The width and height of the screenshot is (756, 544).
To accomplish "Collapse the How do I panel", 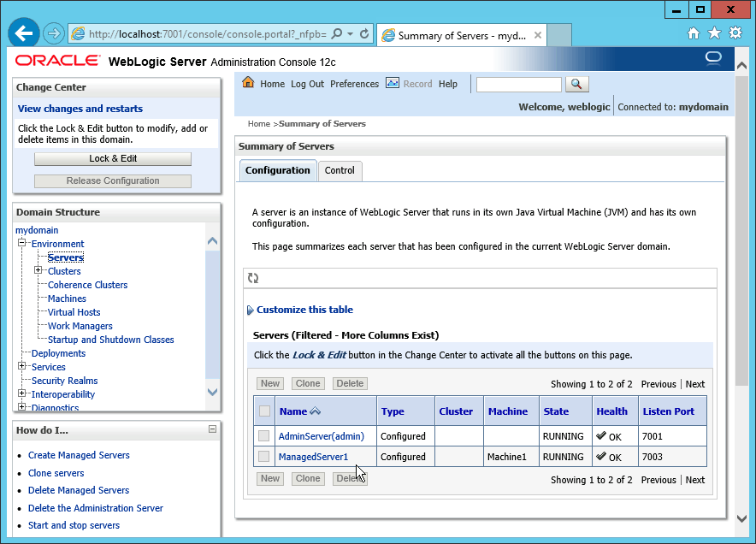I will 212,429.
